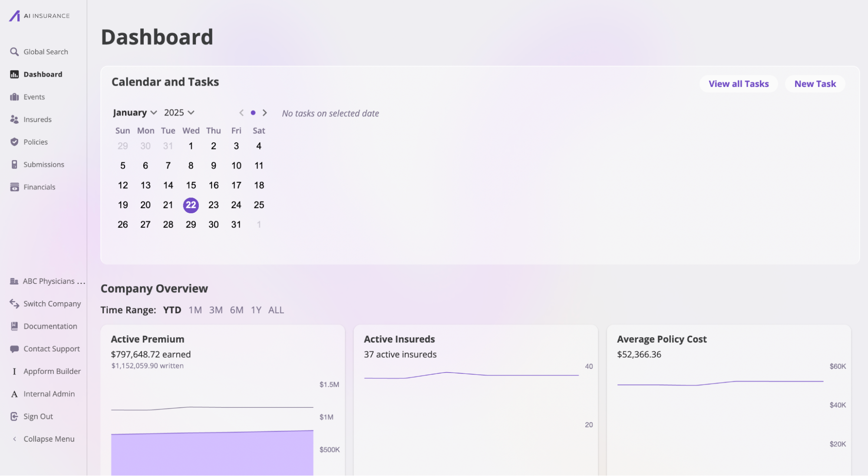The width and height of the screenshot is (868, 476).
Task: Select calendar date 10
Action: (x=236, y=165)
